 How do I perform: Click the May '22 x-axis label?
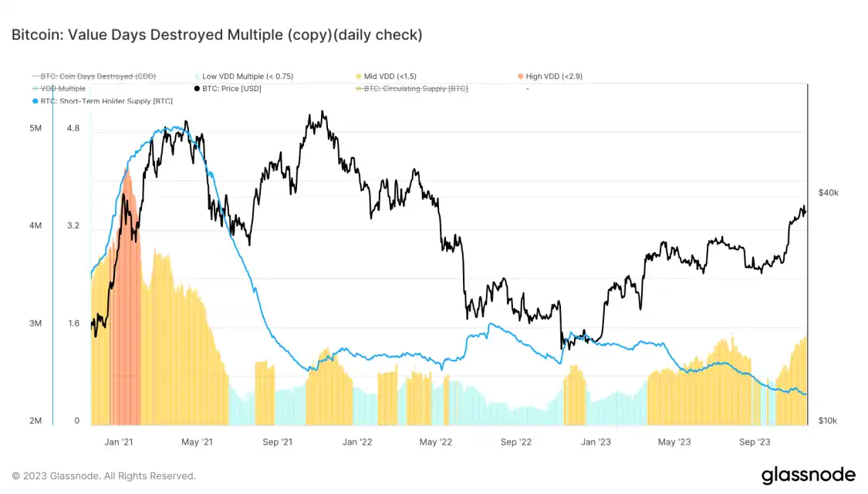(x=435, y=442)
